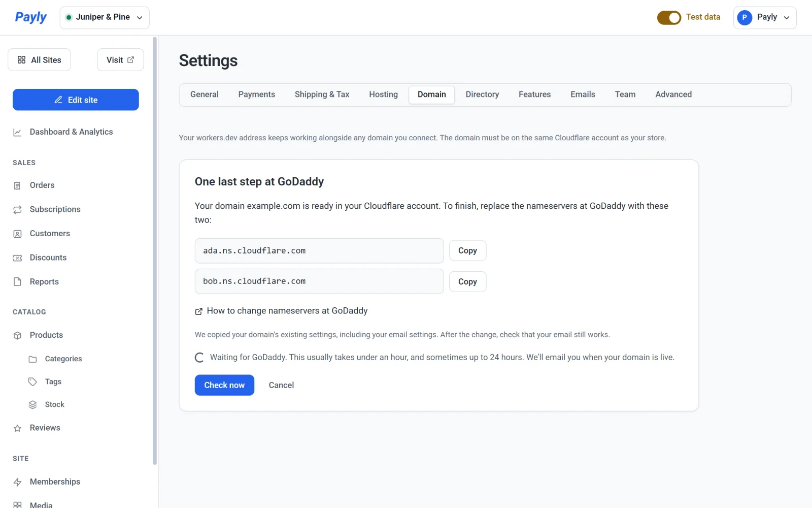Click the Tags label icon

[x=32, y=382]
